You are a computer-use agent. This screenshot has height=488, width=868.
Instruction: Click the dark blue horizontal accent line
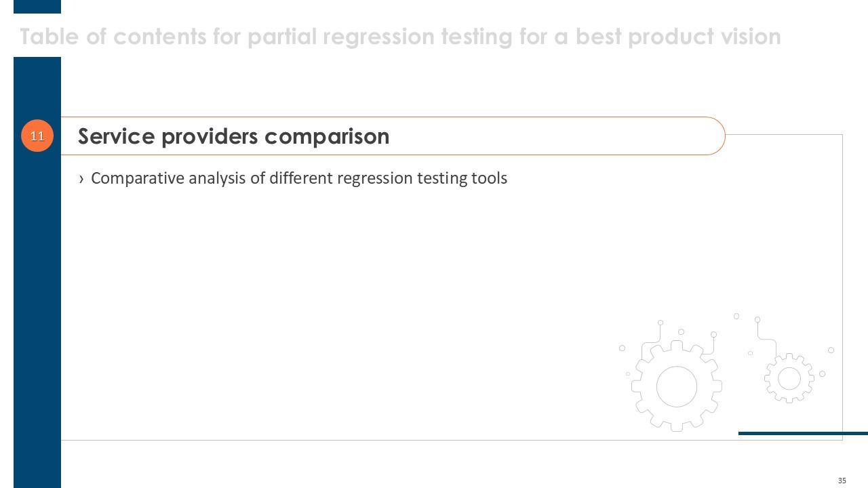coord(803,433)
